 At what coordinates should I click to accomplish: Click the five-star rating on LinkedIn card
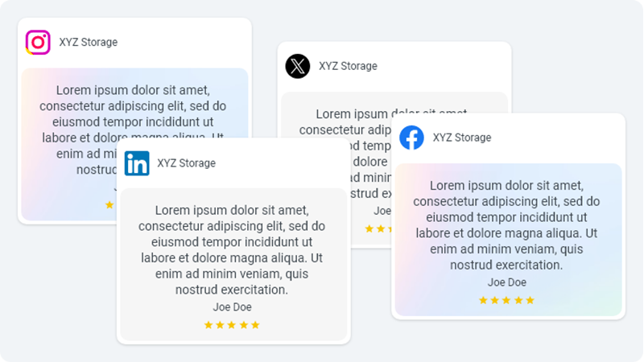pyautogui.click(x=232, y=325)
